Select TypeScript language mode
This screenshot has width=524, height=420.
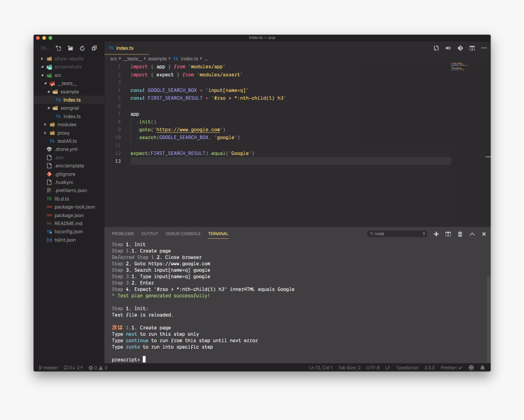pyautogui.click(x=407, y=368)
